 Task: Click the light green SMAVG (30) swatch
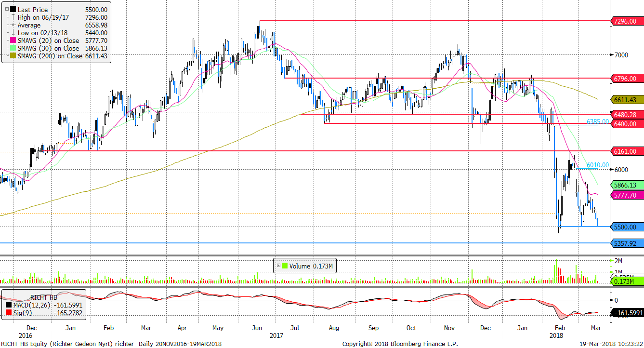12,48
